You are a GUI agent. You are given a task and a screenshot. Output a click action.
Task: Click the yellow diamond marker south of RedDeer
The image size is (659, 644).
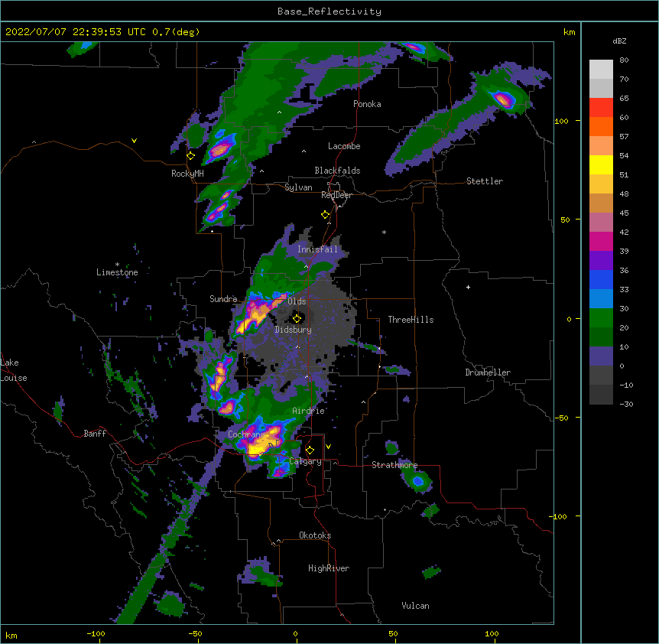tap(326, 215)
